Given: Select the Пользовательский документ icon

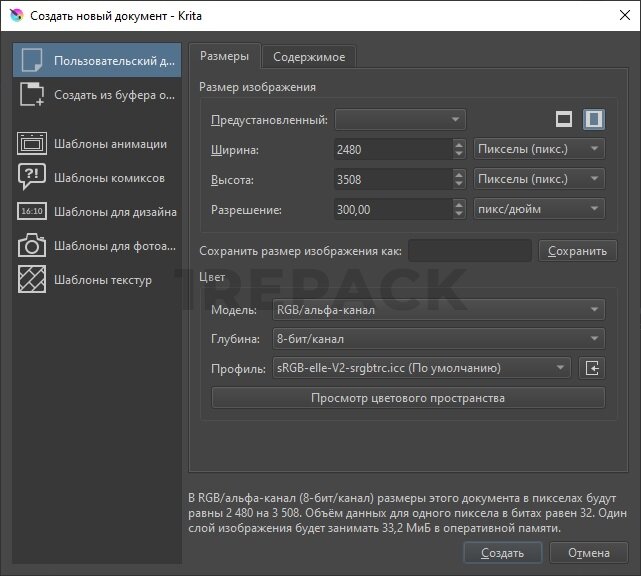Looking at the screenshot, I should [32, 60].
